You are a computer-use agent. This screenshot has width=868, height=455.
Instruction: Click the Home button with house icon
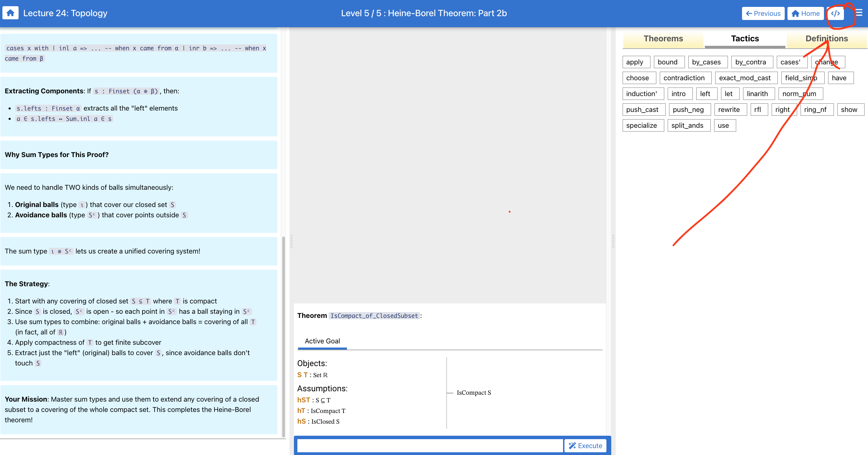click(805, 13)
